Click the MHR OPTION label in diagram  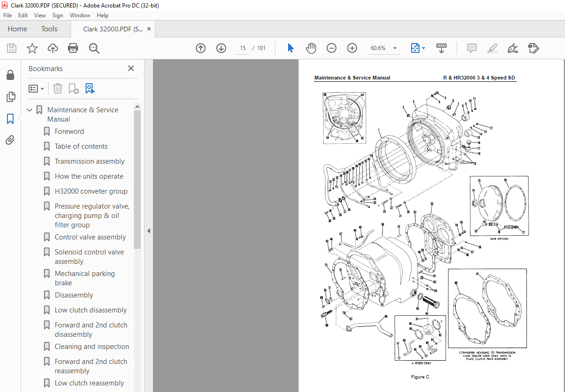499,239
